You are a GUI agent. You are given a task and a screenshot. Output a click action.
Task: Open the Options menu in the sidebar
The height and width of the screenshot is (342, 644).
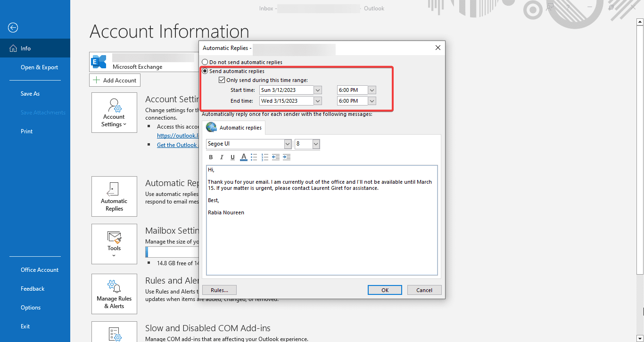[30, 307]
